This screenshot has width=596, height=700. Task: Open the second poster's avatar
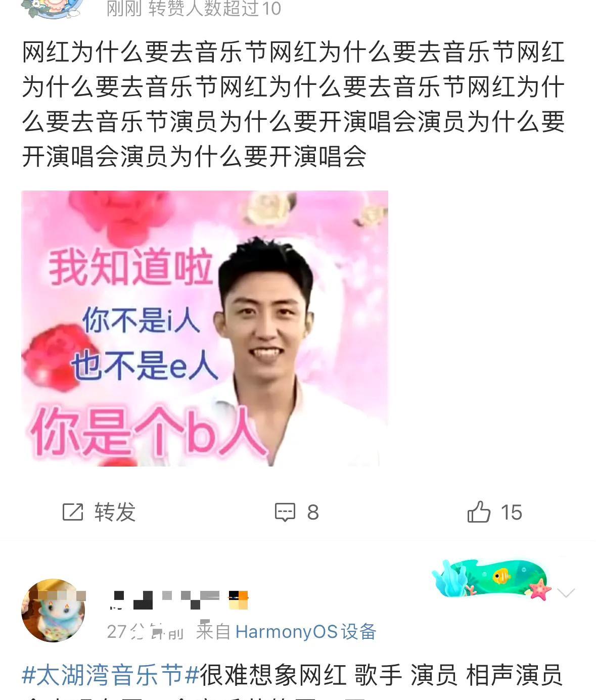tap(53, 611)
